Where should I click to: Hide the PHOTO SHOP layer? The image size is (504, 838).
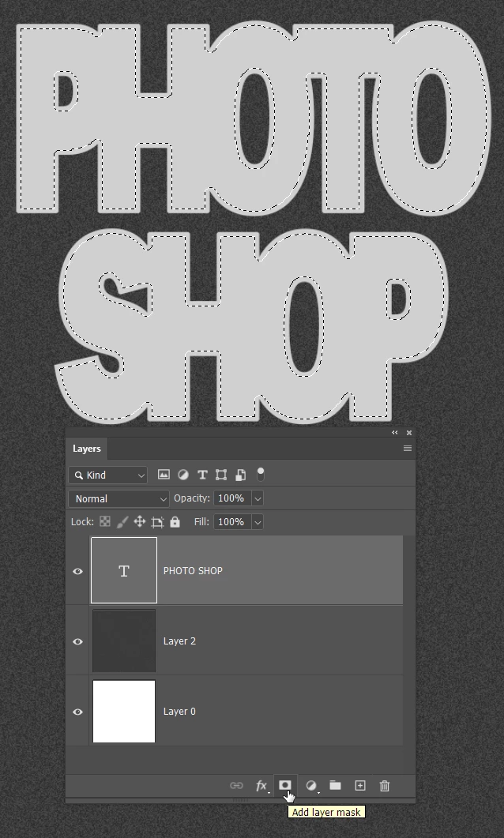coord(77,571)
